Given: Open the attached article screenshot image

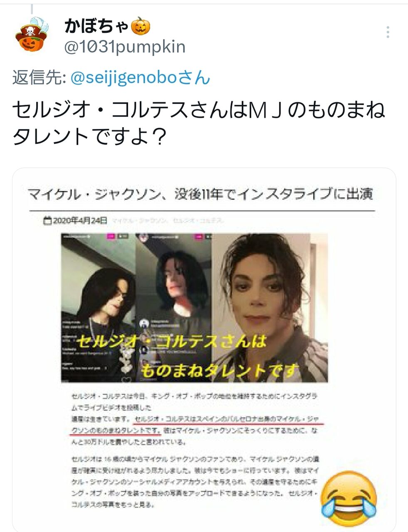Looking at the screenshot, I should click(204, 349).
